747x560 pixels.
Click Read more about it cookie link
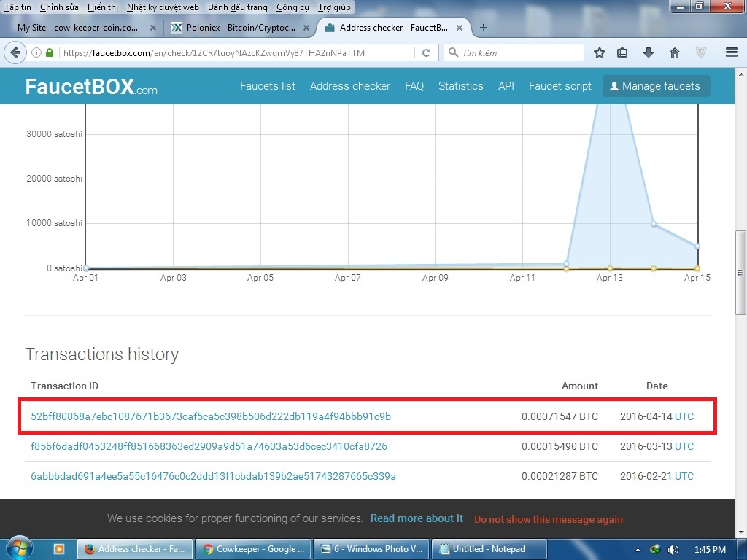[x=417, y=518]
